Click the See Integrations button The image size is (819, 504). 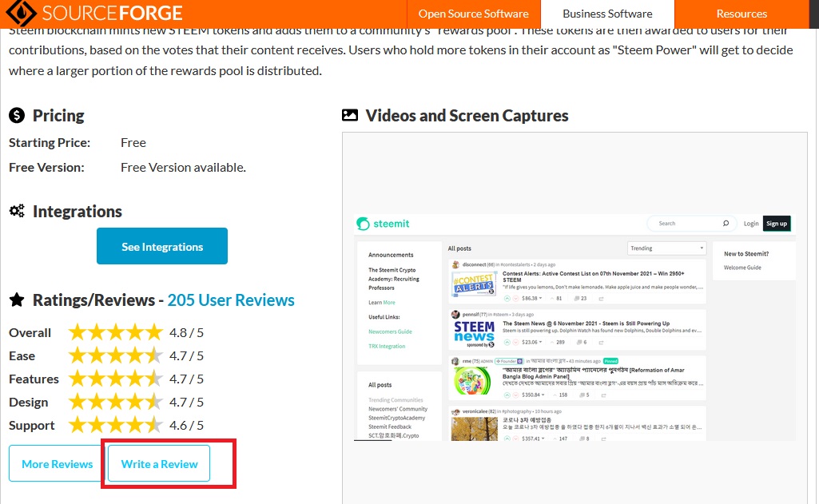(x=162, y=246)
